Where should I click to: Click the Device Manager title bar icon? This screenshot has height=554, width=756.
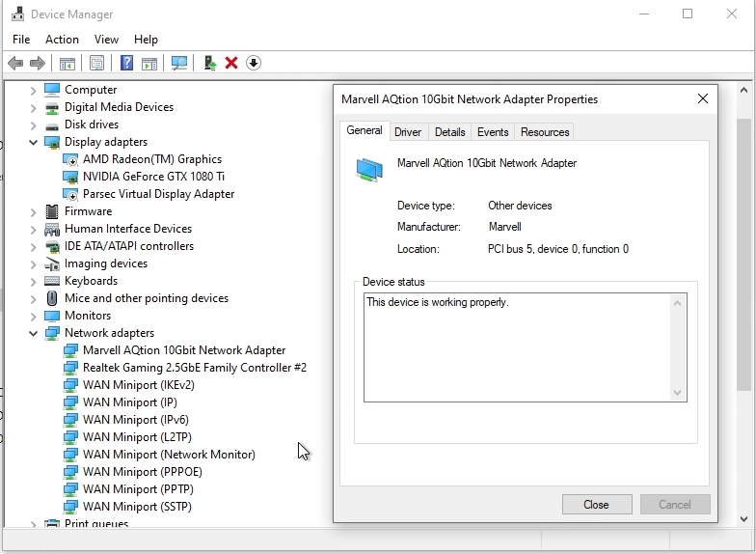17,14
